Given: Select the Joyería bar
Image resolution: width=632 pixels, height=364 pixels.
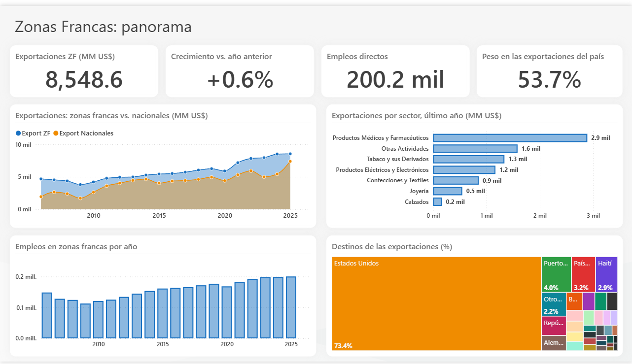Looking at the screenshot, I should pos(448,191).
